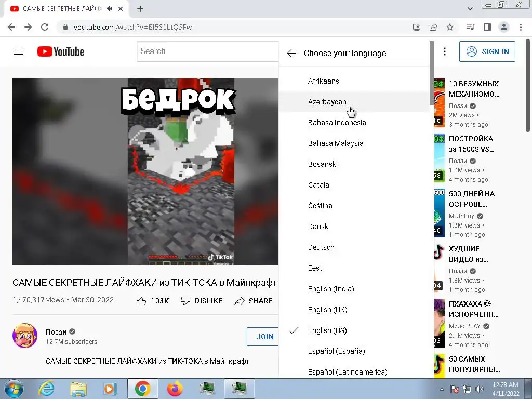Open MrUnfiny channel link
Viewport: 532px width, 399px height.
click(x=461, y=216)
